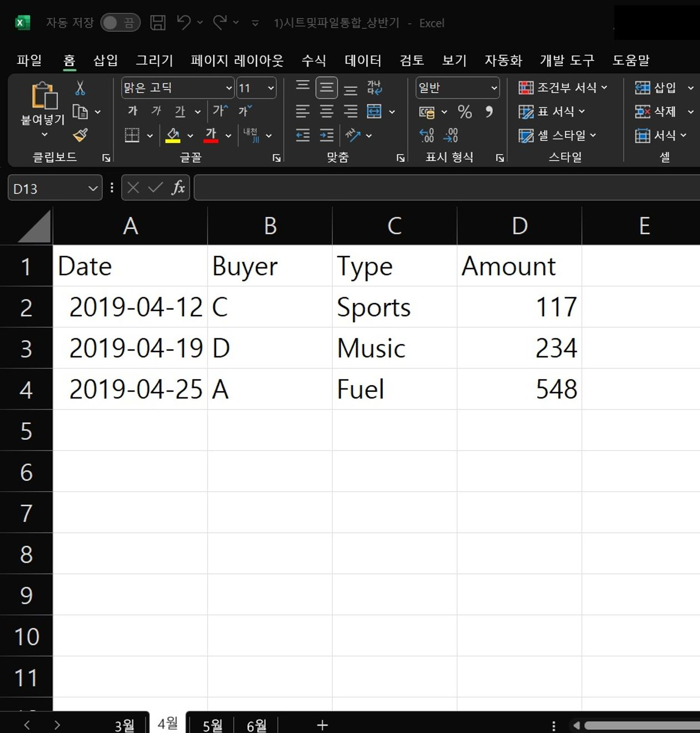700x733 pixels.
Task: Click the merge and center icon
Action: tap(374, 111)
